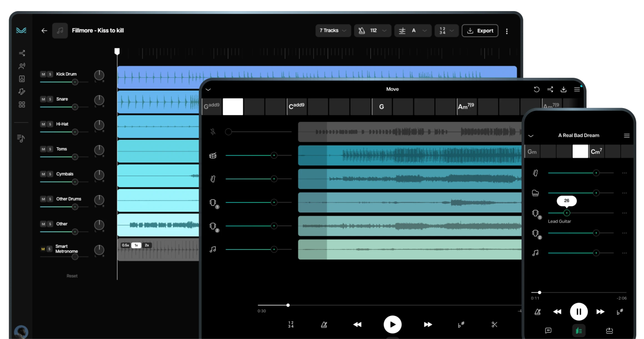Expand the 112 BPM tempo dropdown
This screenshot has height=339, width=644.
[x=373, y=31]
